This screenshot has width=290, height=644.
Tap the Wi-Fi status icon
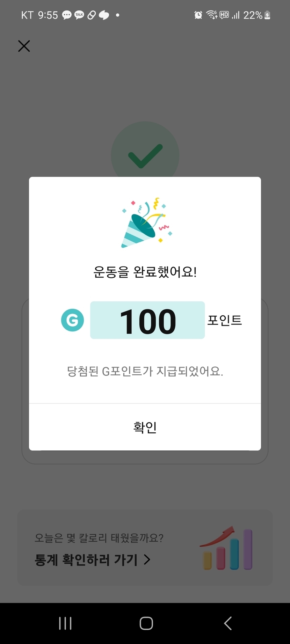212,15
